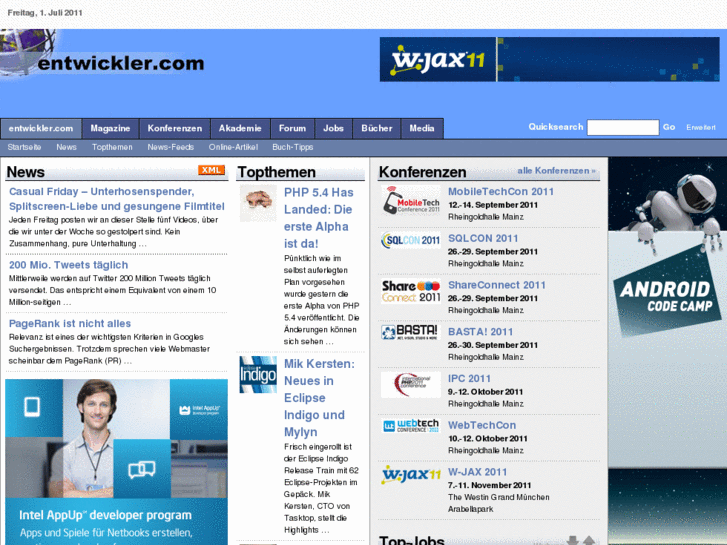The image size is (727, 545).
Task: Open the IPC 2011 text link
Action: point(469,378)
